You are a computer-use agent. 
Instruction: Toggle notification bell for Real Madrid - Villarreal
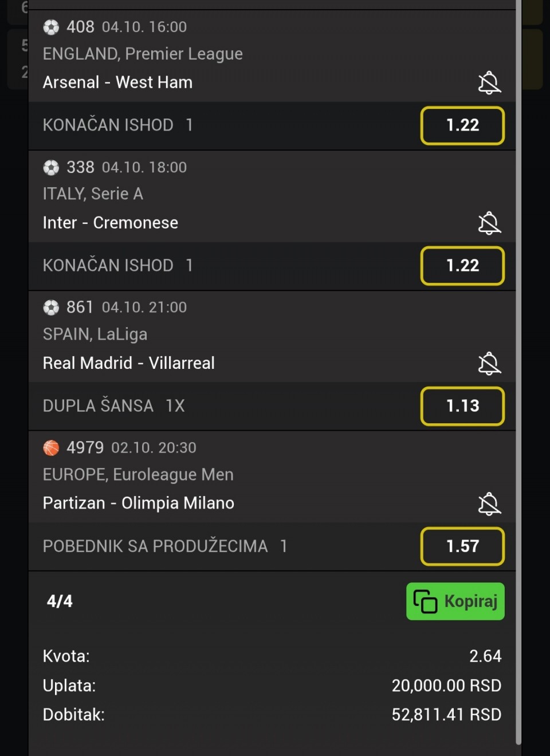coord(489,364)
